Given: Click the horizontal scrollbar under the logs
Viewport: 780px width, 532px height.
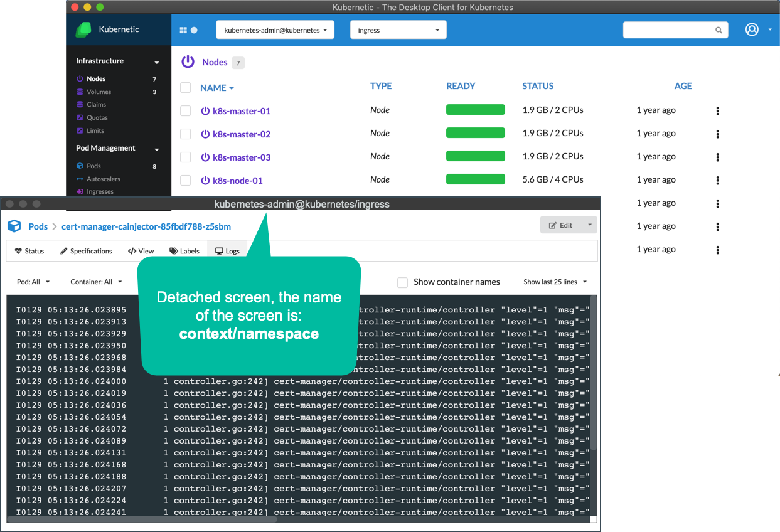Looking at the screenshot, I should click(142, 519).
